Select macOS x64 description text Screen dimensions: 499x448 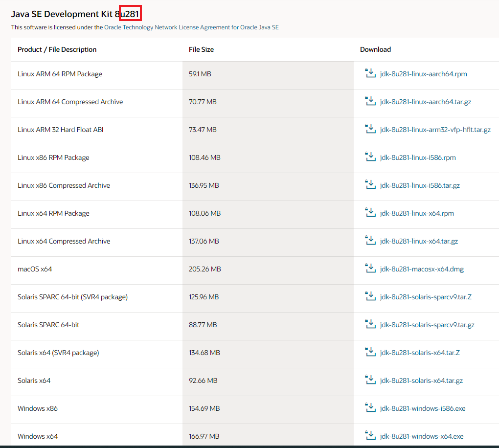pyautogui.click(x=35, y=269)
